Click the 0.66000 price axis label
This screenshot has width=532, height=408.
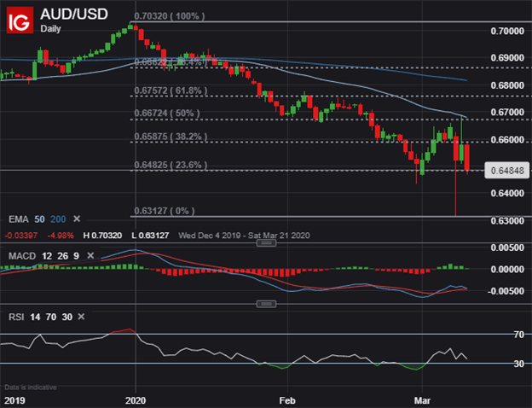point(507,140)
